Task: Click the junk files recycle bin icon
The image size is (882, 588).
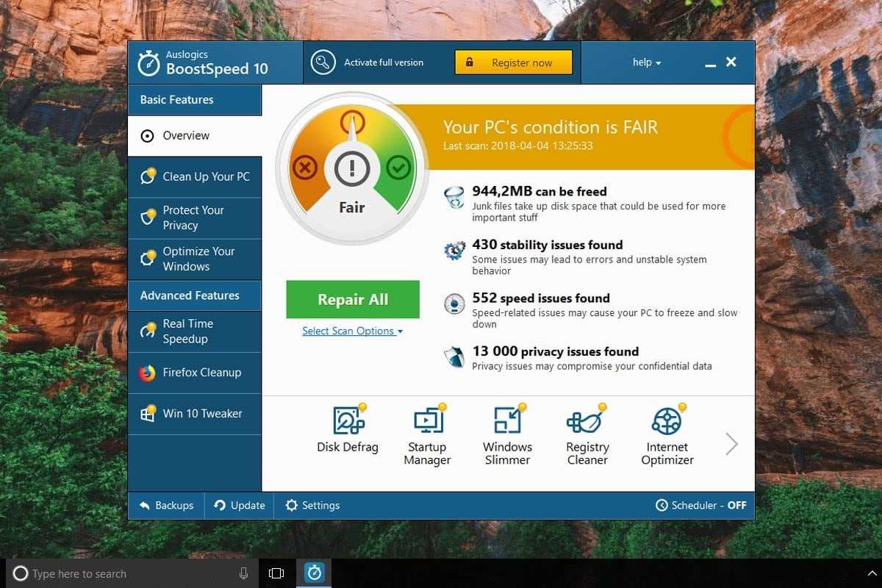Action: pos(454,198)
